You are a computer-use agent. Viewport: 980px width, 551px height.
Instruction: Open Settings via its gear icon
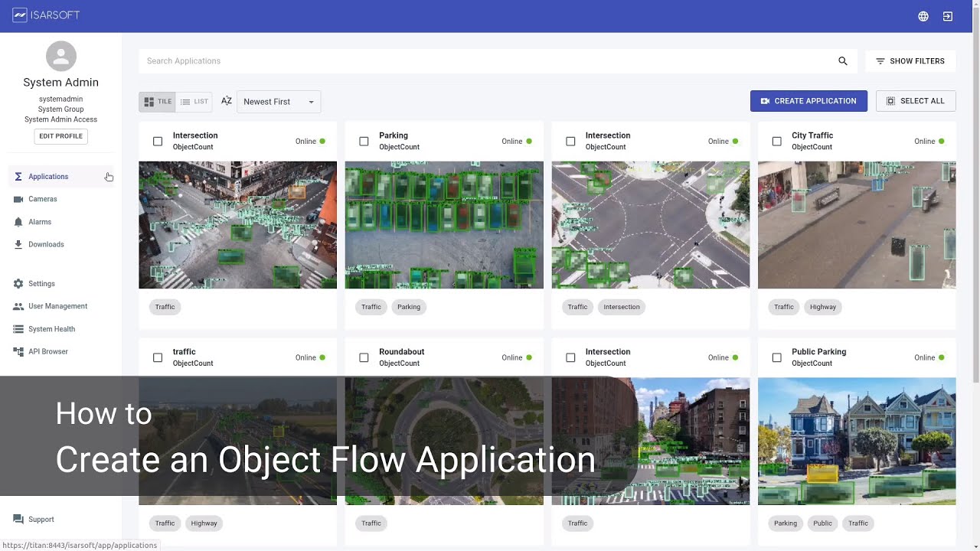[x=18, y=284]
